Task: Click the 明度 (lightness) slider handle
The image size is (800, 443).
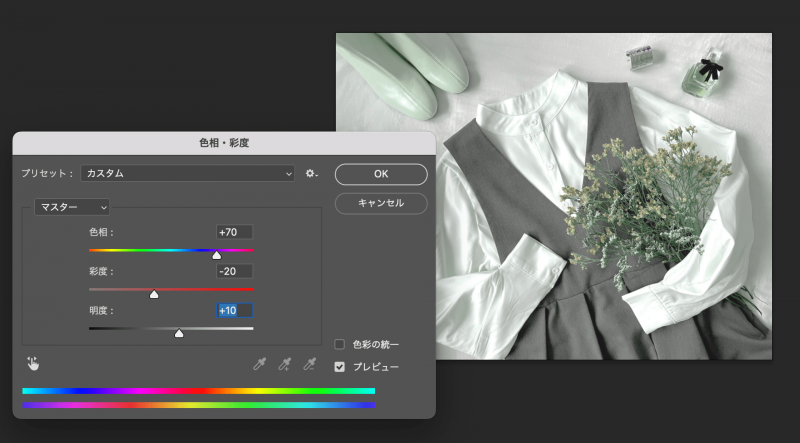Action: coord(179,333)
